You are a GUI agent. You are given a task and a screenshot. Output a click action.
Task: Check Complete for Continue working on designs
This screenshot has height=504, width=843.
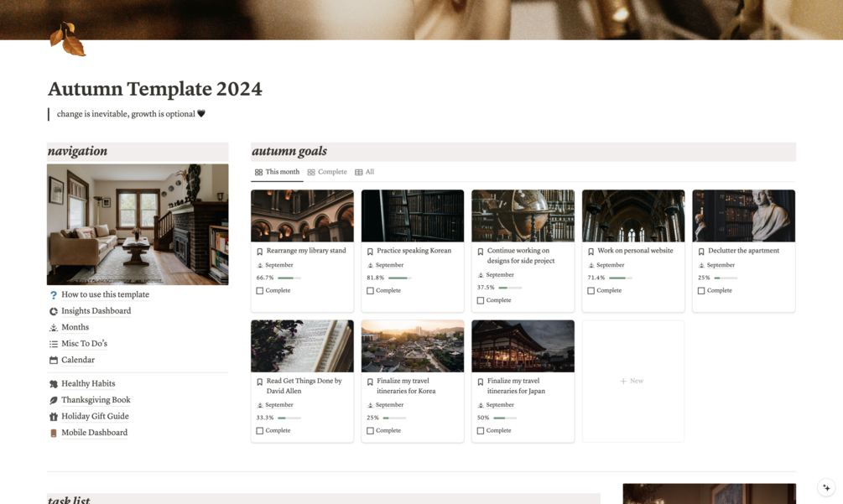click(x=481, y=300)
